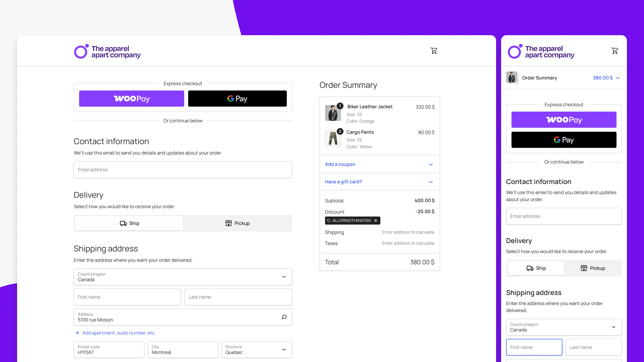Pay with WooPay in mobile express checkout

[x=564, y=120]
